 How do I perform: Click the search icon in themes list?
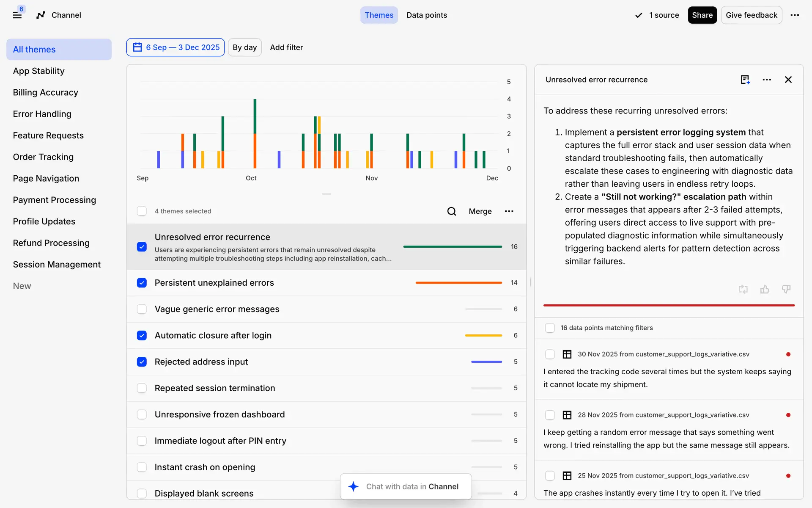451,211
